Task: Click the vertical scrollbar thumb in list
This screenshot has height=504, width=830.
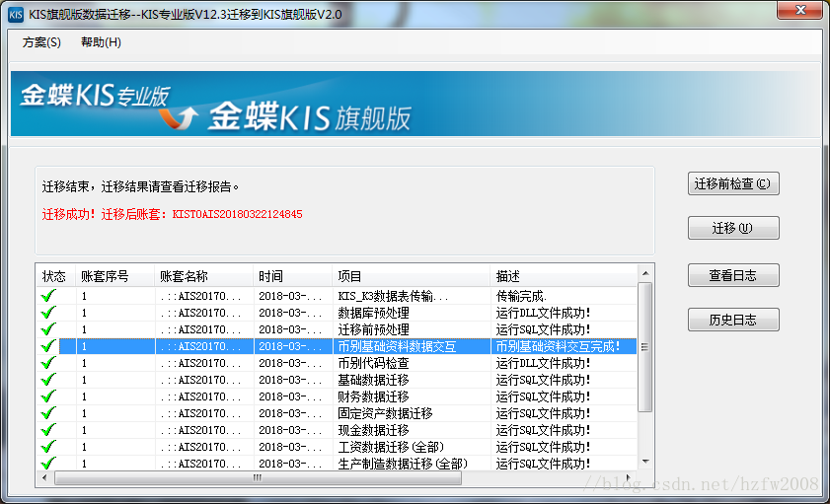Action: (x=645, y=347)
